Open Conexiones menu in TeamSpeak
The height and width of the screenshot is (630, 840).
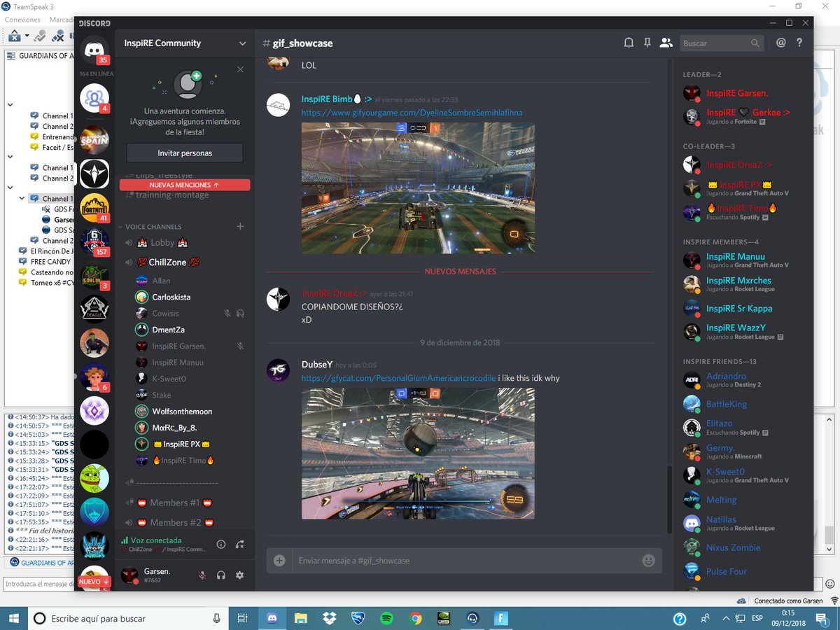tap(23, 20)
